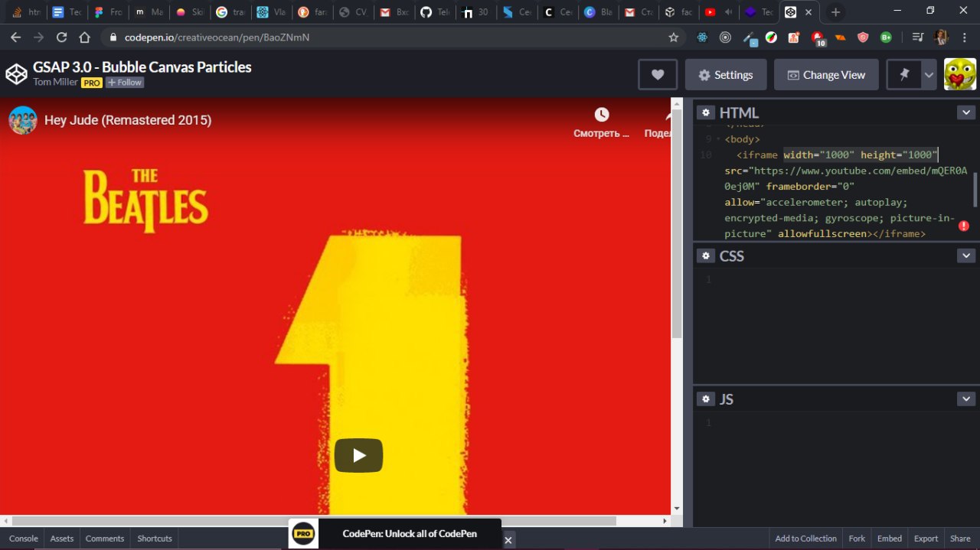Click the red error indicator in HTML editor
980x550 pixels.
pyautogui.click(x=964, y=226)
